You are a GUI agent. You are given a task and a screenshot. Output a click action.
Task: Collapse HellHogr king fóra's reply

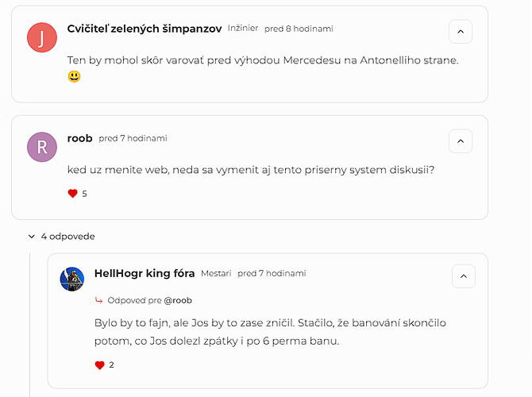464,276
